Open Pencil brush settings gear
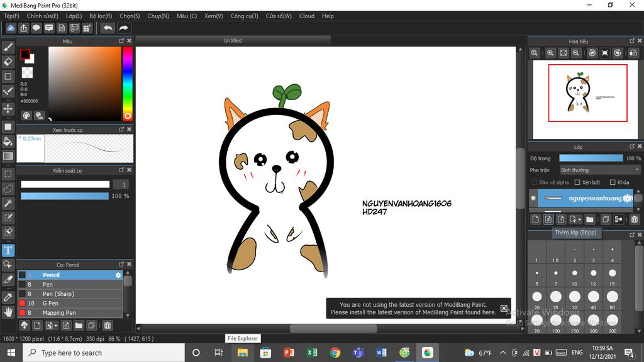Screen dimensions: 644x362 pos(118,275)
